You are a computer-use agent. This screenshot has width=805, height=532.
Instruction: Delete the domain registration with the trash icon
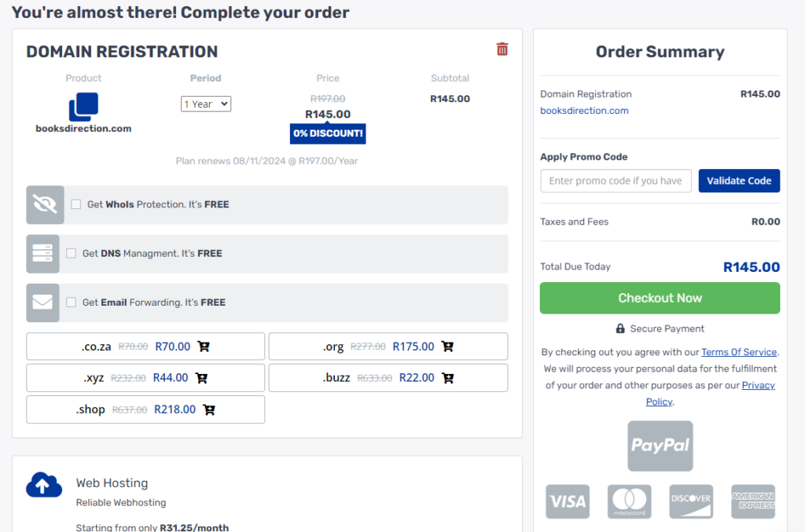coord(502,49)
